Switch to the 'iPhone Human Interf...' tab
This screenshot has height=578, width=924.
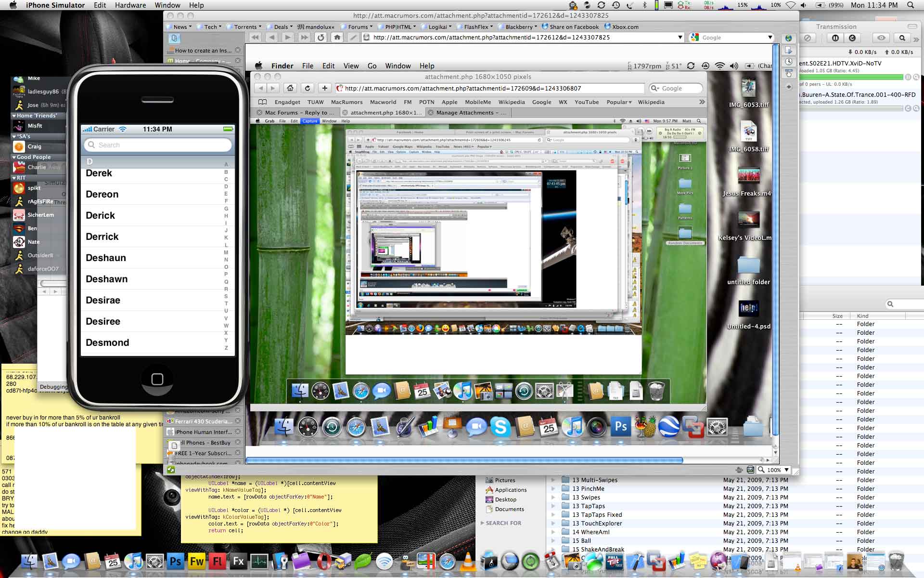coord(204,432)
